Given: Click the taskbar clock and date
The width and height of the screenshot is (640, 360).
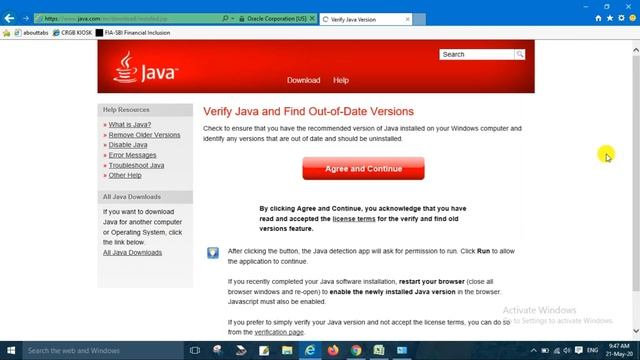Looking at the screenshot, I should tap(619, 351).
